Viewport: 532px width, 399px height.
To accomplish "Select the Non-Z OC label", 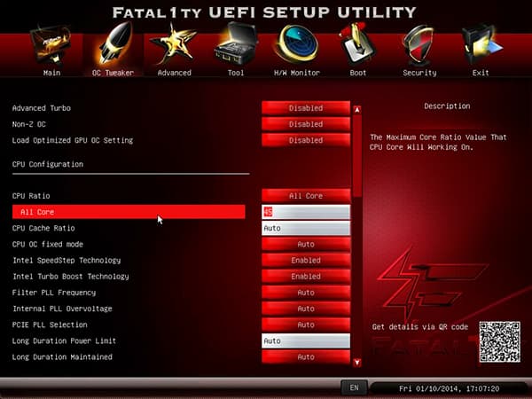I will pyautogui.click(x=29, y=124).
